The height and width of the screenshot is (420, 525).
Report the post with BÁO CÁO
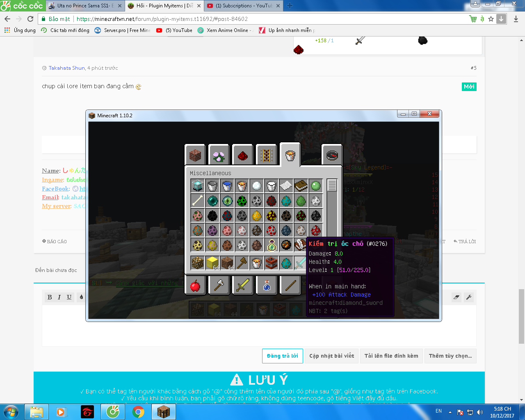click(55, 242)
